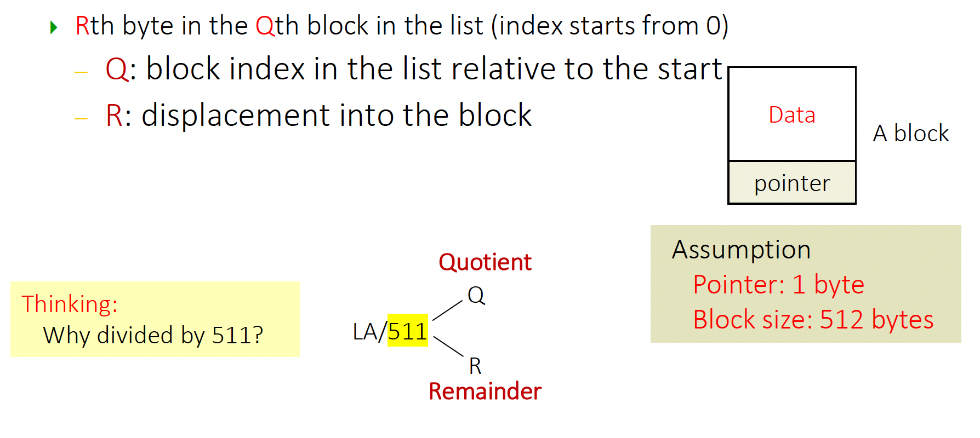Click the highlighted 511 divisor
This screenshot has height=438, width=980.
pyautogui.click(x=407, y=331)
